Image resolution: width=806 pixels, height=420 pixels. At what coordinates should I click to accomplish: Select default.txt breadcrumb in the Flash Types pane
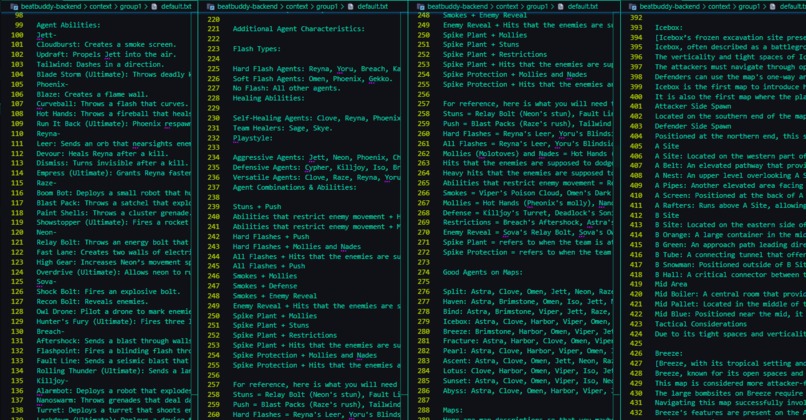click(x=372, y=7)
